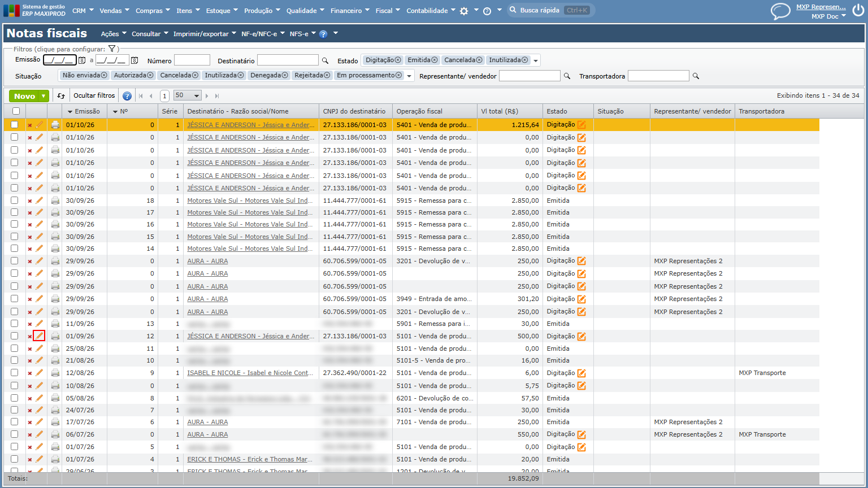The height and width of the screenshot is (488, 868).
Task: Open the MXP Doc account dropdown
Action: 828,16
